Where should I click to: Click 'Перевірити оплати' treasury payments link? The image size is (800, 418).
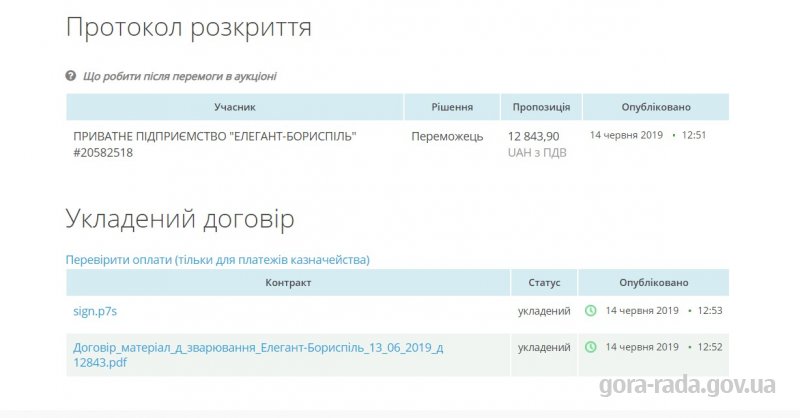pyautogui.click(x=217, y=260)
